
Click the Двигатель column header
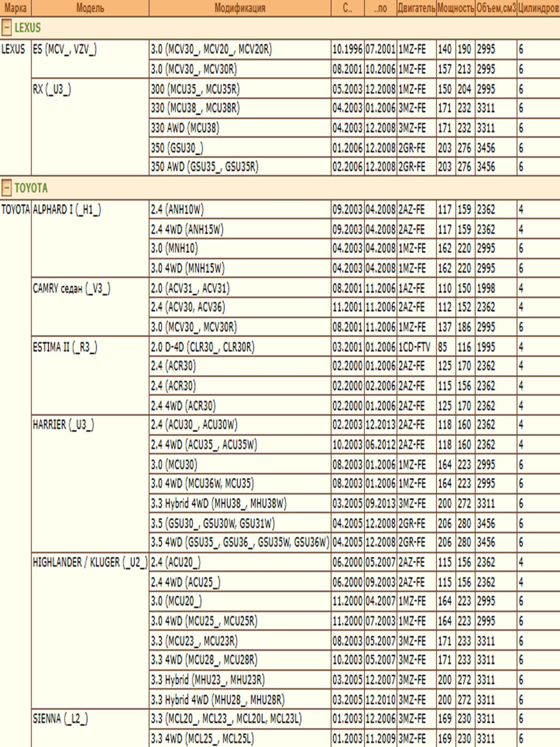(416, 8)
